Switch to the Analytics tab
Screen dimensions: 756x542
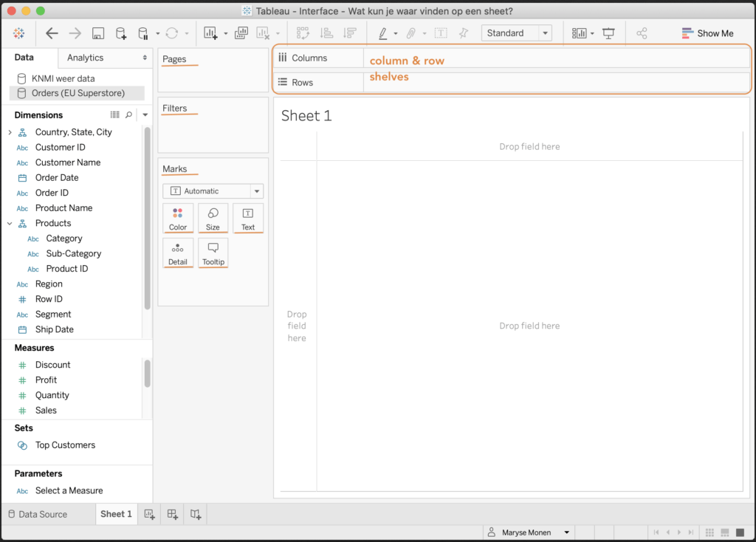click(x=85, y=58)
